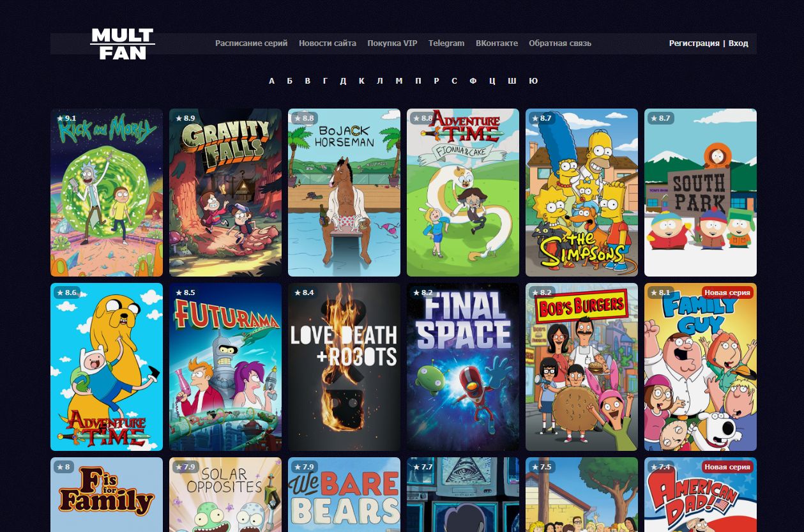Click the 8.1 star rating badge
The image size is (804, 532).
point(660,293)
